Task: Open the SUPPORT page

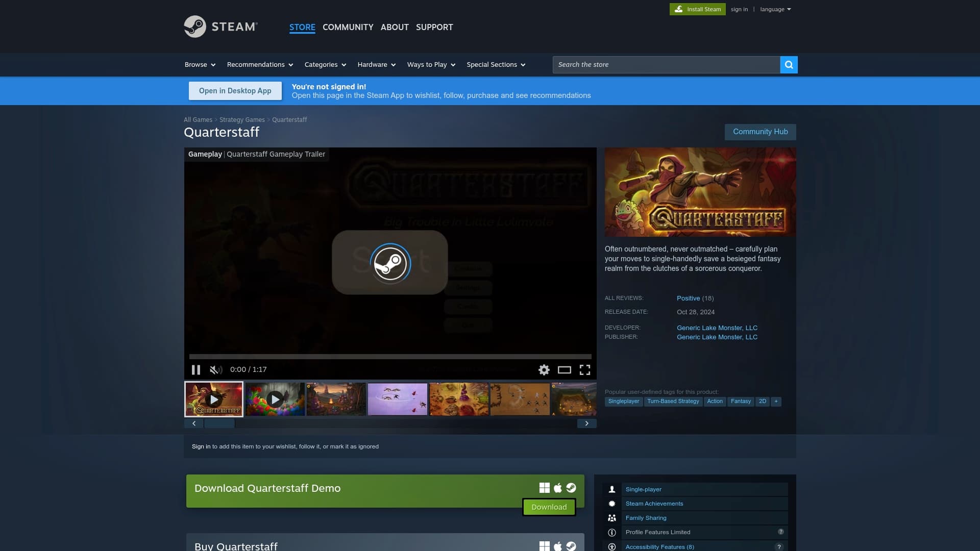Action: (434, 27)
